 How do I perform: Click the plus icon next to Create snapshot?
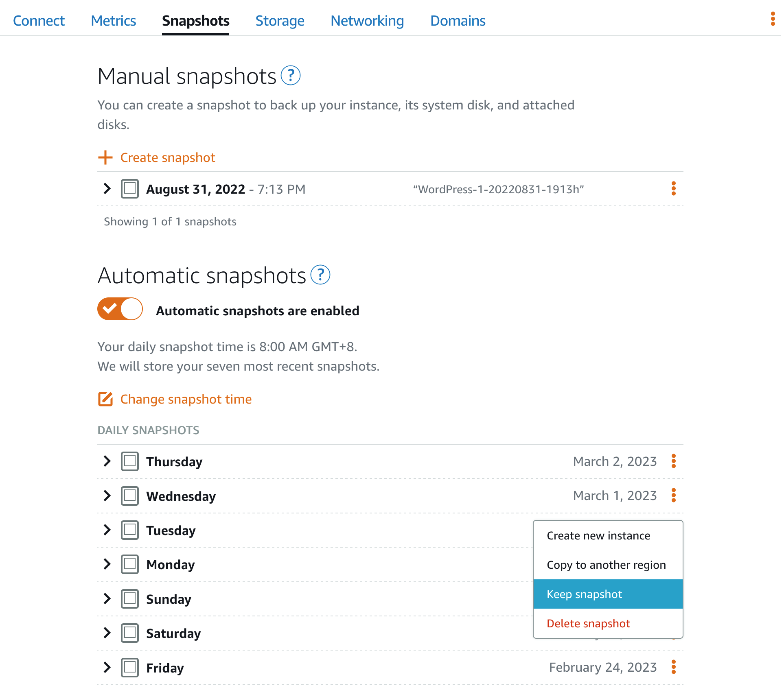pyautogui.click(x=105, y=157)
